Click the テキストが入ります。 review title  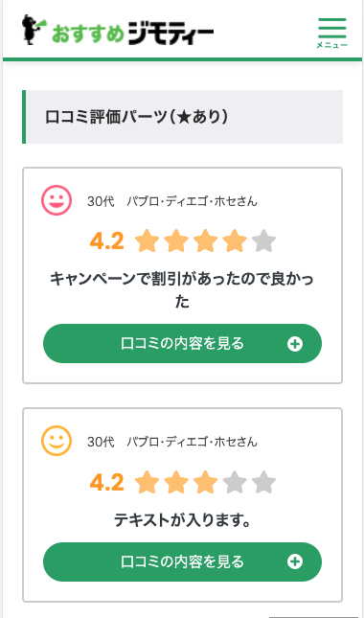click(182, 520)
